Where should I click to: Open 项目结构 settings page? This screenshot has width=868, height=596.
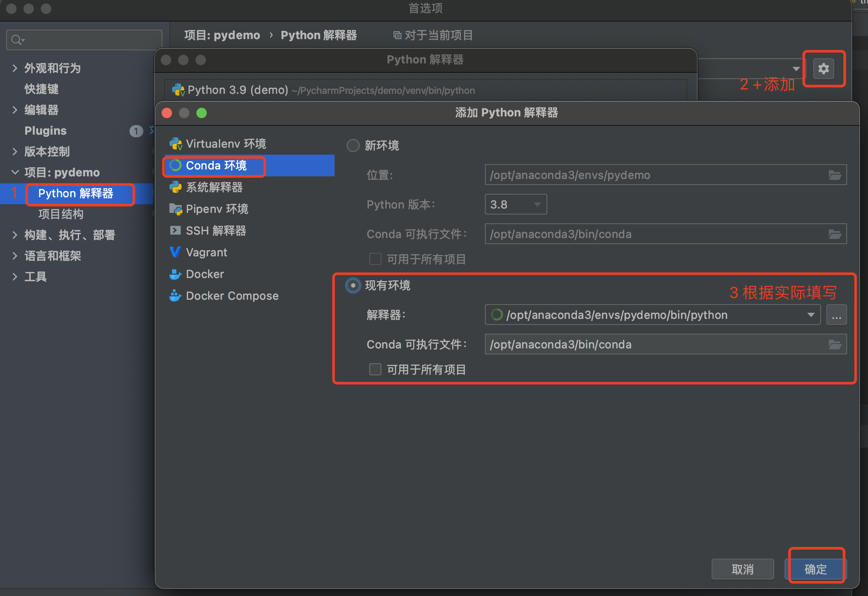point(61,214)
